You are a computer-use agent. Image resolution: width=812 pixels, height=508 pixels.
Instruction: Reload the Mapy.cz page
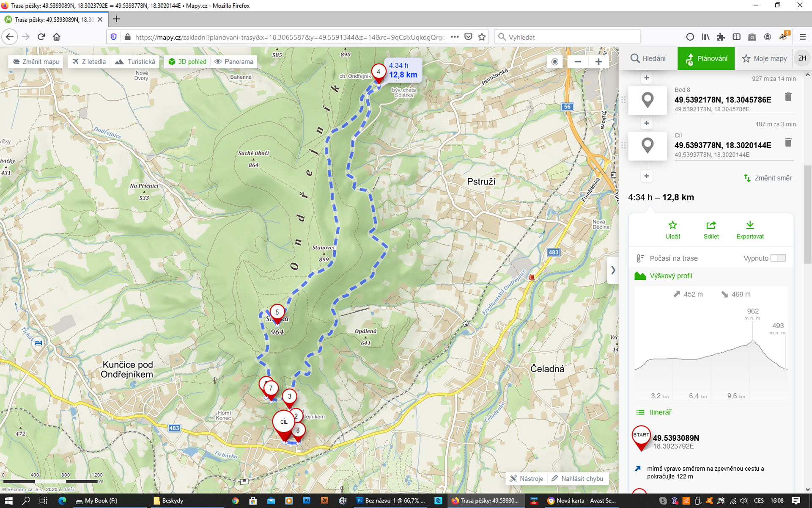pyautogui.click(x=41, y=37)
